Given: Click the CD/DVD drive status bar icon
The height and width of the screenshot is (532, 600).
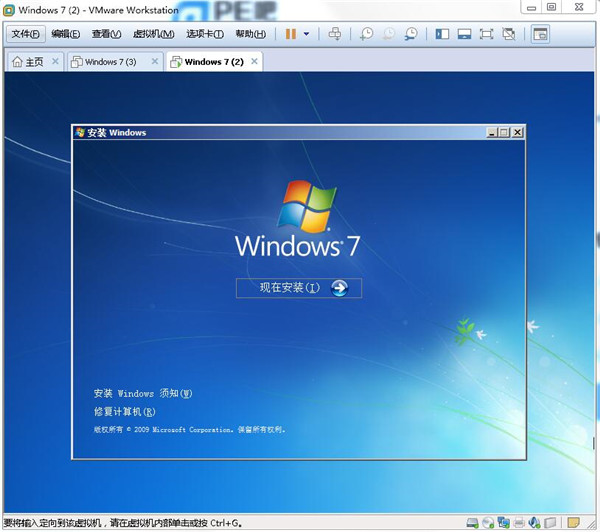Looking at the screenshot, I should pyautogui.click(x=488, y=522).
